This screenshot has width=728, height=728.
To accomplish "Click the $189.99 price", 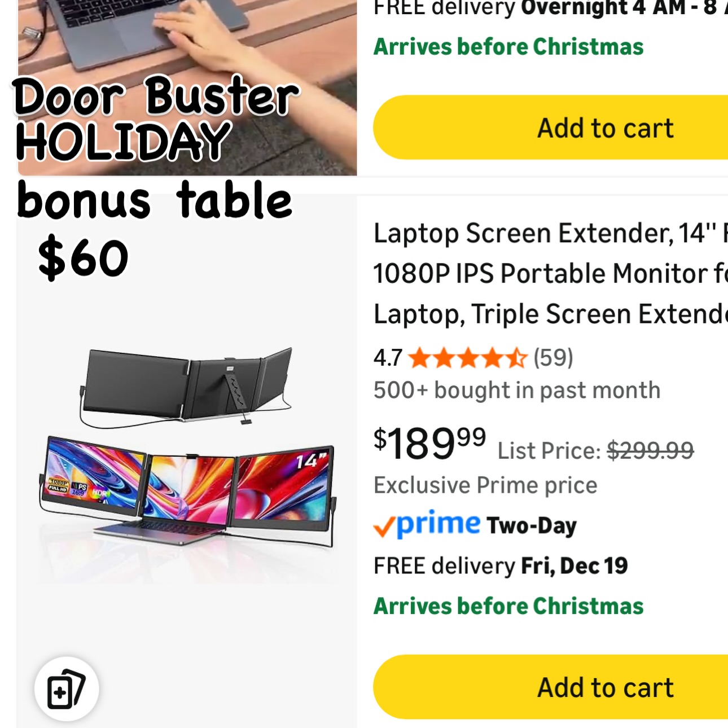I will 429,444.
